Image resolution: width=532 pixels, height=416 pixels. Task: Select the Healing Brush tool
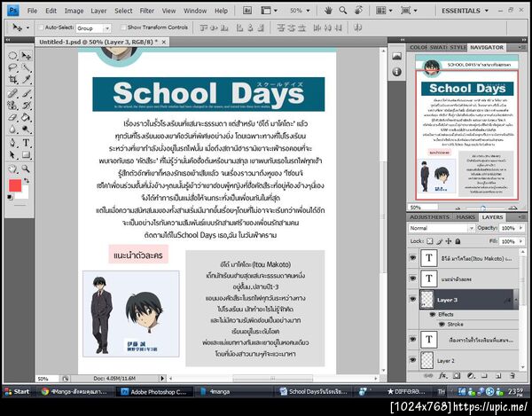12,93
